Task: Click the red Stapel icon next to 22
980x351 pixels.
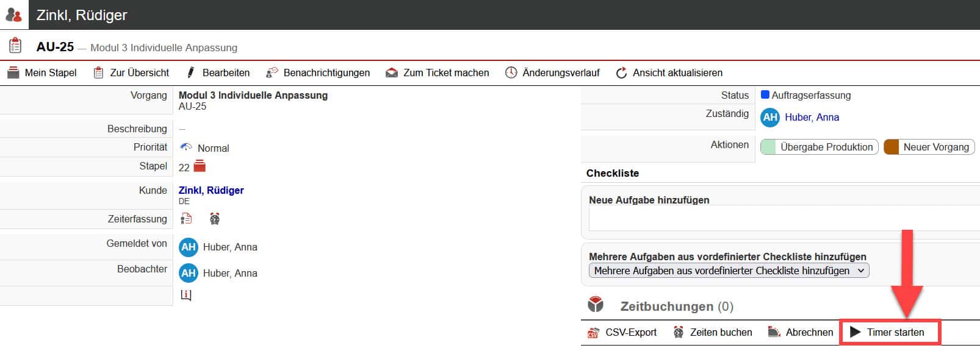Action: [200, 166]
